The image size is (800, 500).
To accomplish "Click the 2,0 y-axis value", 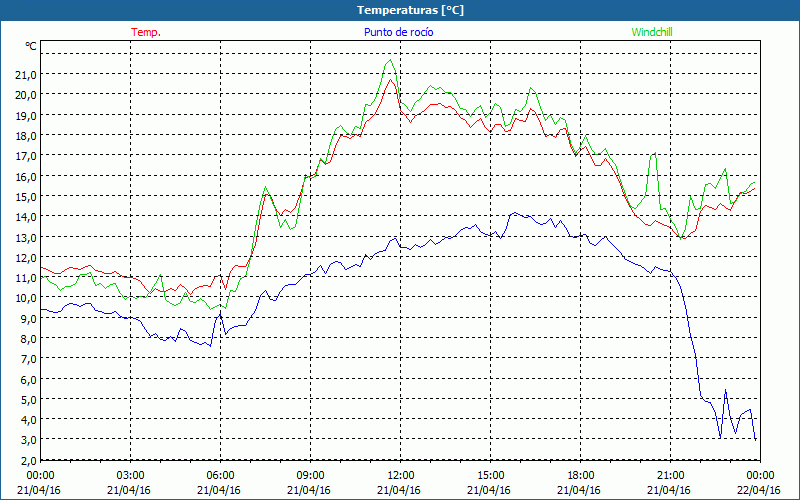I will click(x=29, y=460).
